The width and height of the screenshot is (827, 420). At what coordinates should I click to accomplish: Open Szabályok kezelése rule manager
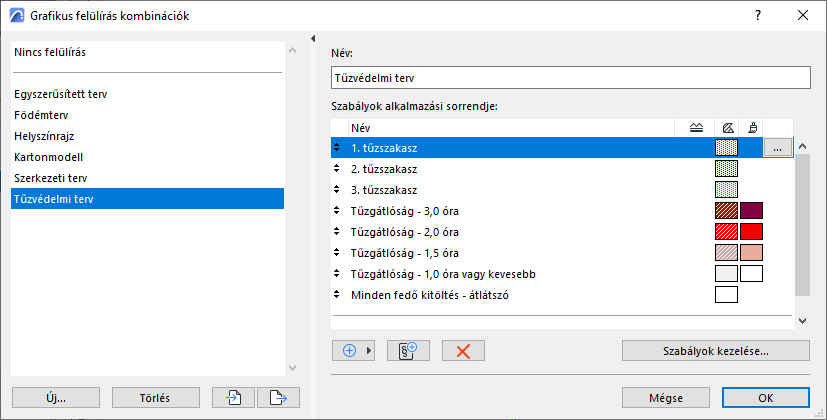[x=714, y=350]
